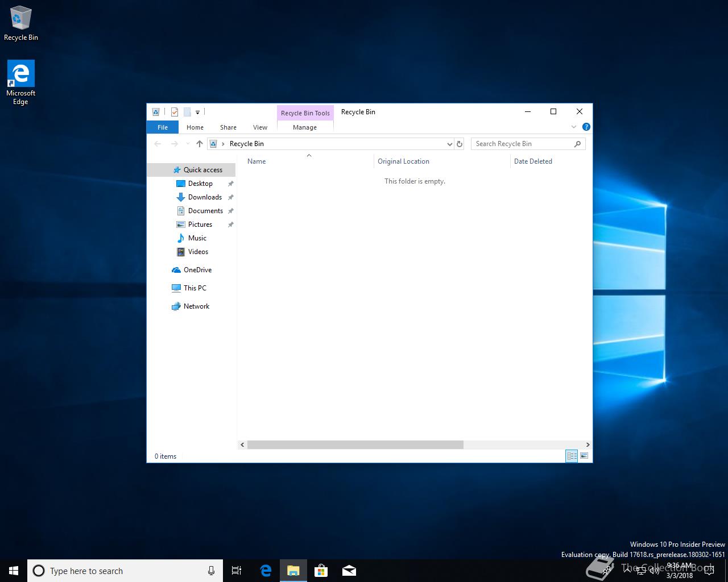Maximize the Recycle Bin window
This screenshot has height=582, width=728.
tap(553, 111)
